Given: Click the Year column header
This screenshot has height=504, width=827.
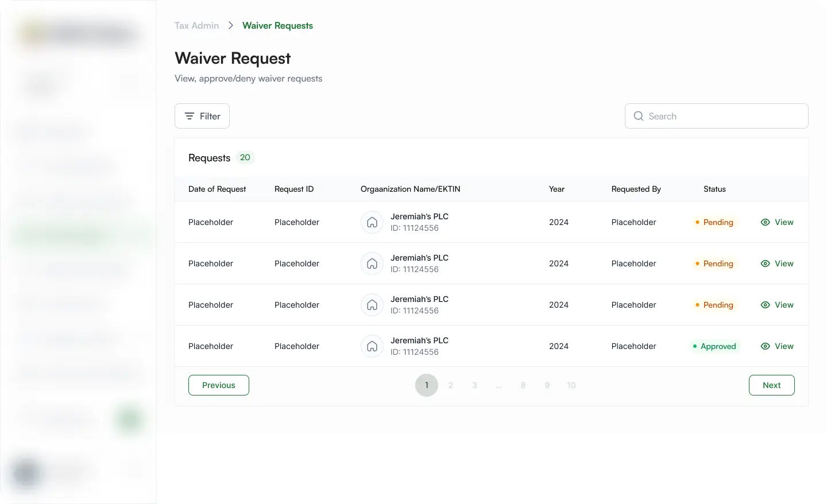Looking at the screenshot, I should pos(557,189).
